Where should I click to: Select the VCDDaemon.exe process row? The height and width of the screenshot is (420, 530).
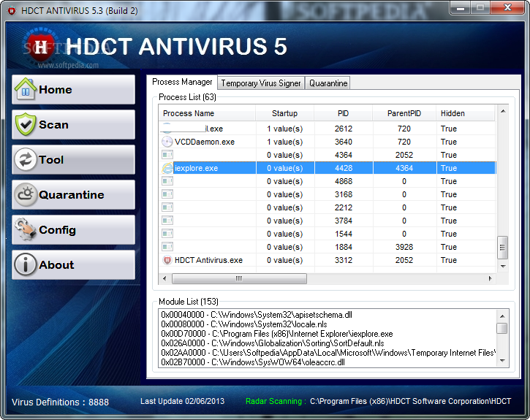tap(328, 142)
